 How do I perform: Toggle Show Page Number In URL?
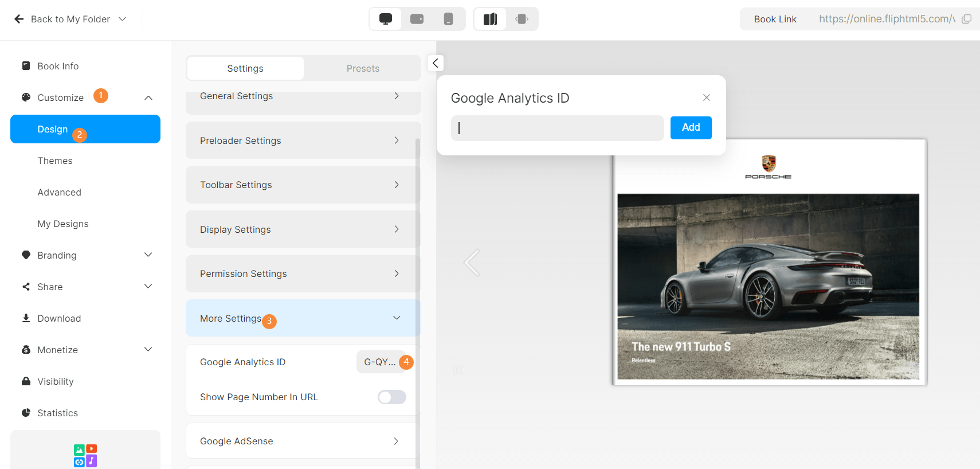tap(392, 397)
